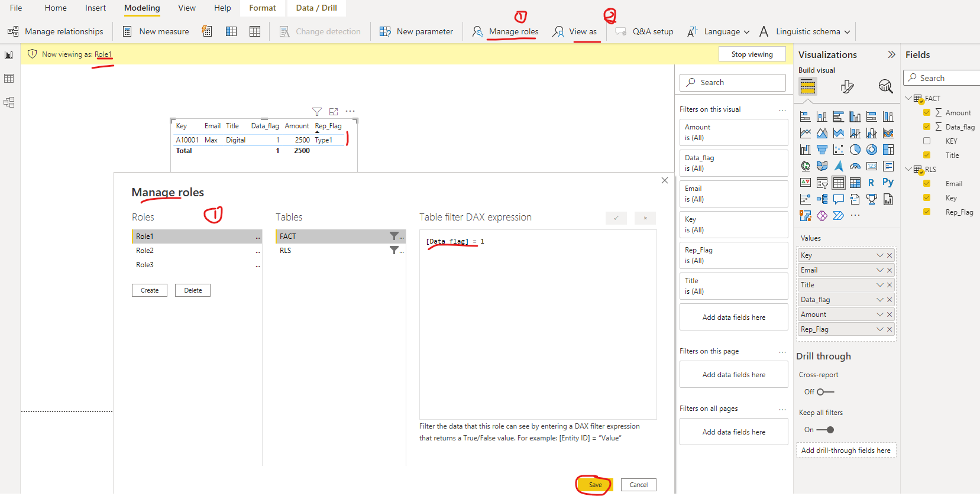The width and height of the screenshot is (980, 496).
Task: Click Create role button
Action: coord(150,290)
